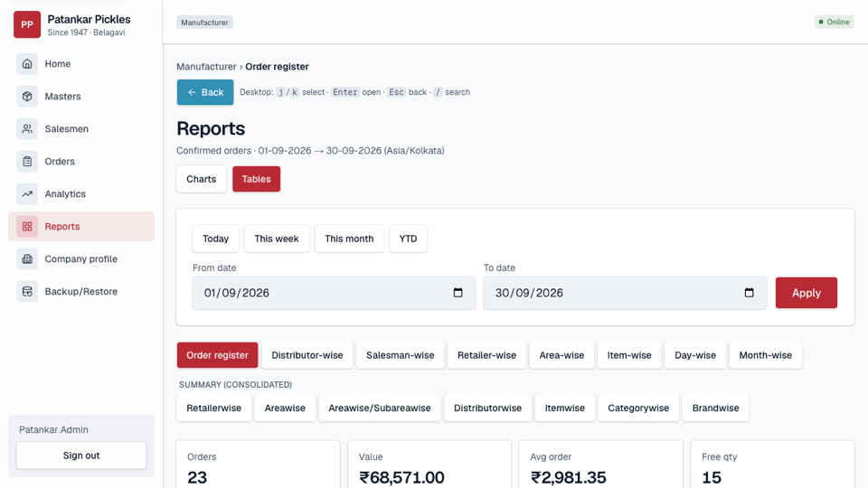868x488 pixels.
Task: Set the range to Today
Action: (215, 239)
